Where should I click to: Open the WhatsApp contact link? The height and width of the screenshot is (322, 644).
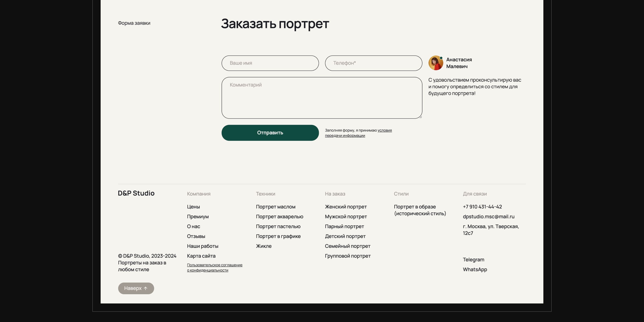click(x=475, y=269)
